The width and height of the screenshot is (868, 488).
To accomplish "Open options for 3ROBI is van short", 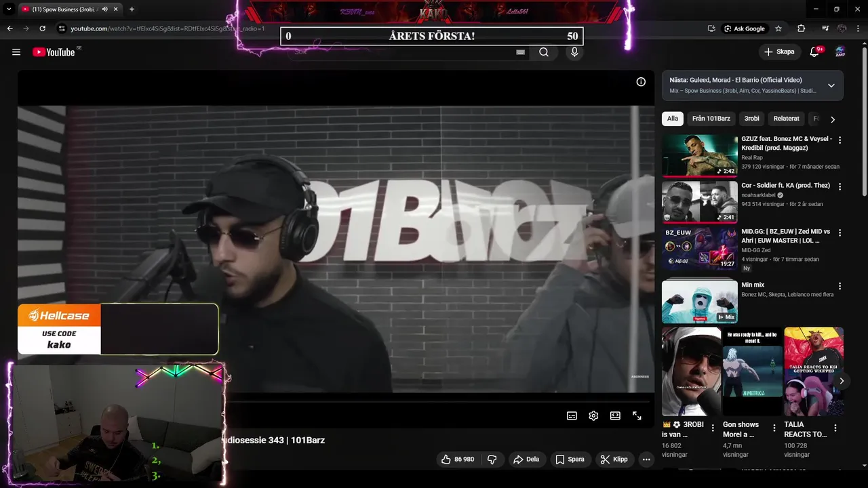I will click(x=713, y=428).
